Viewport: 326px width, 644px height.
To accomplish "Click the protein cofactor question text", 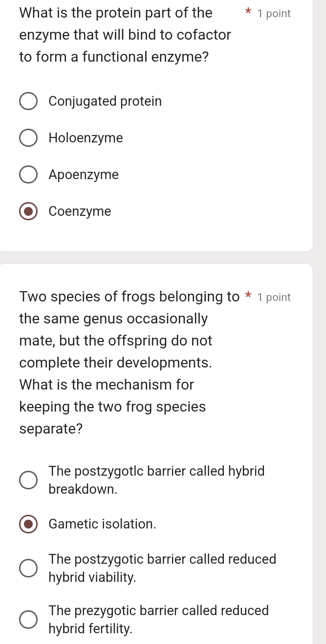I will [116, 34].
